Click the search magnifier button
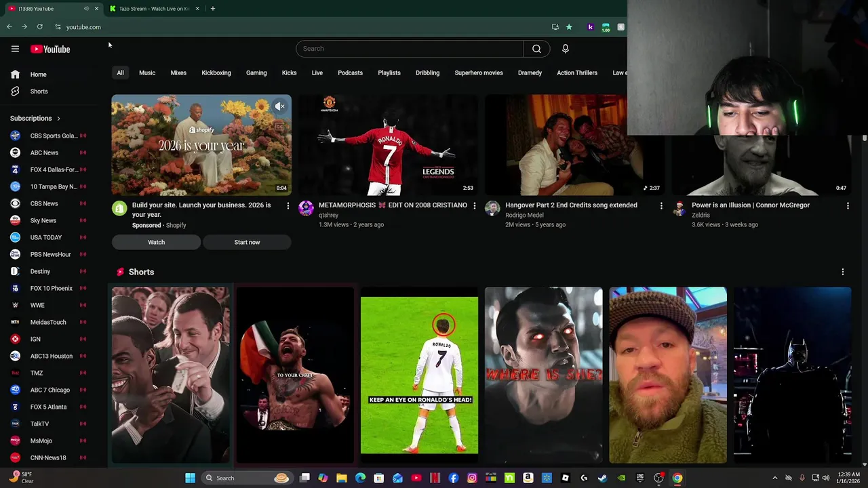 [x=536, y=49]
